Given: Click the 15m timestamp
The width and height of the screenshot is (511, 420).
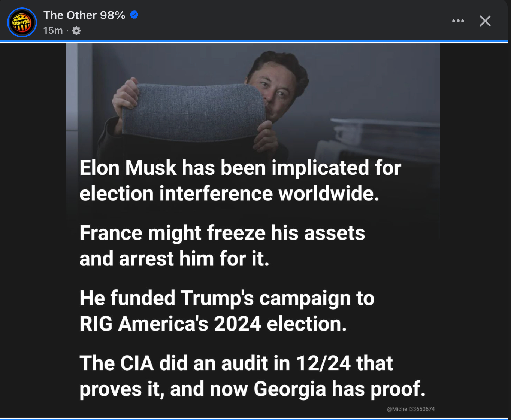Looking at the screenshot, I should [x=53, y=31].
